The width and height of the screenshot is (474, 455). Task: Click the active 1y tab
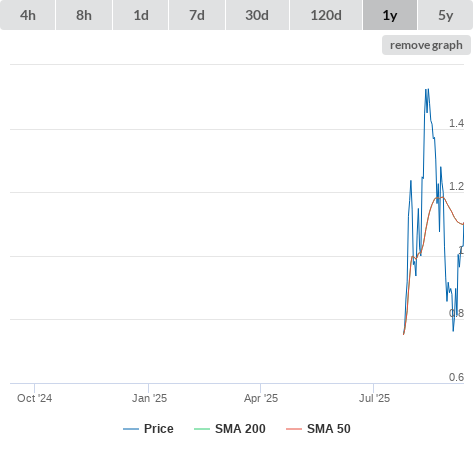(x=390, y=15)
